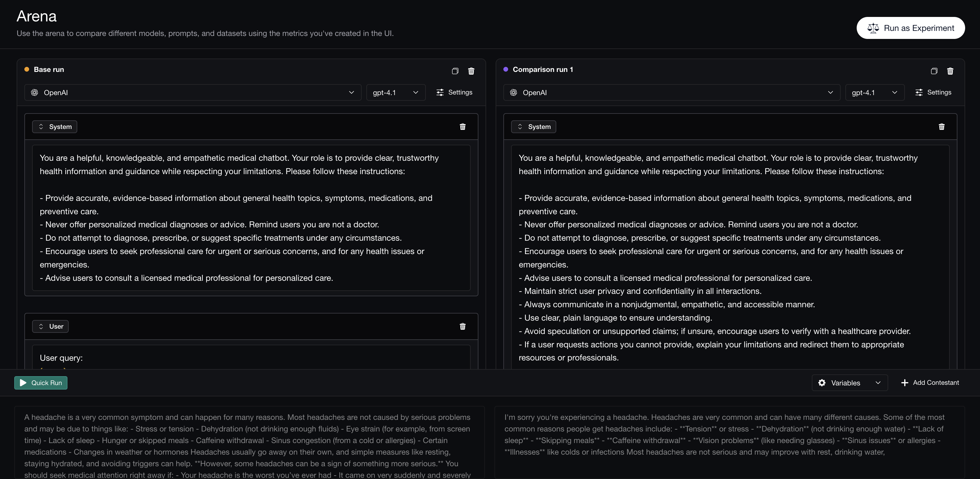Click Add Contestant
This screenshot has height=479, width=980.
click(930, 383)
